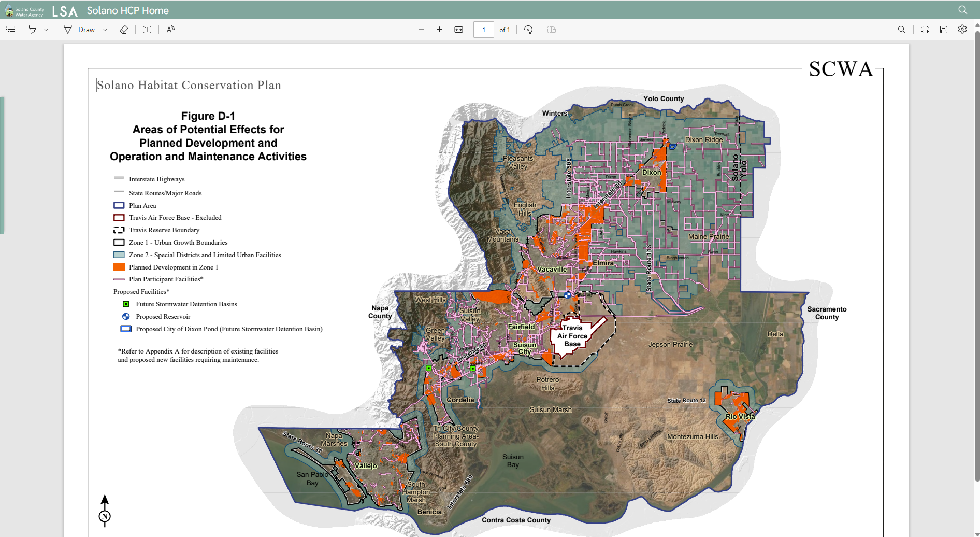Open the Draw pen options dropdown

pos(105,30)
